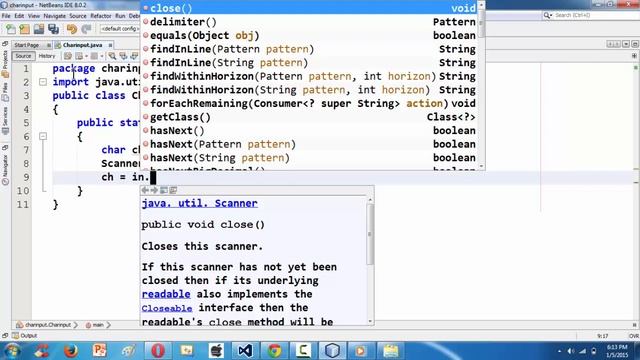
Task: Open the Run menu
Action: (120, 16)
